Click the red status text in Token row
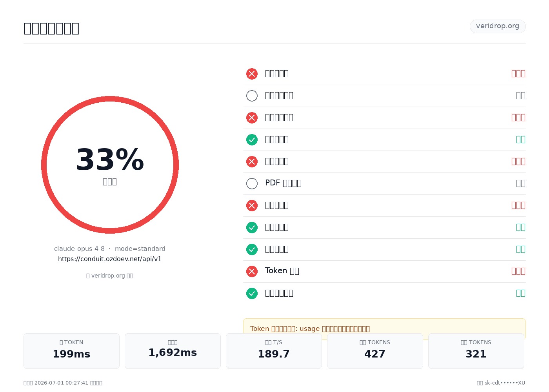549x392 pixels. coord(518,271)
